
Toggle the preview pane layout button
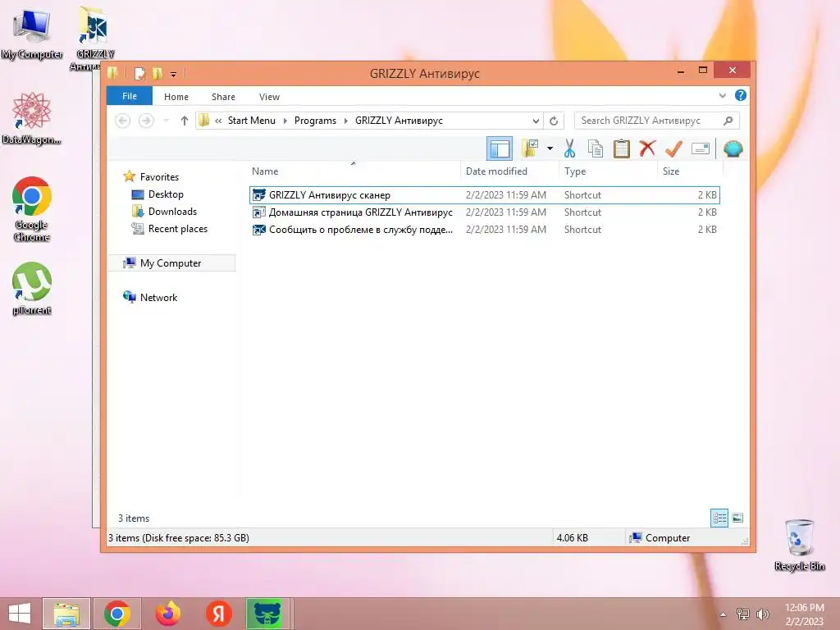pos(500,148)
